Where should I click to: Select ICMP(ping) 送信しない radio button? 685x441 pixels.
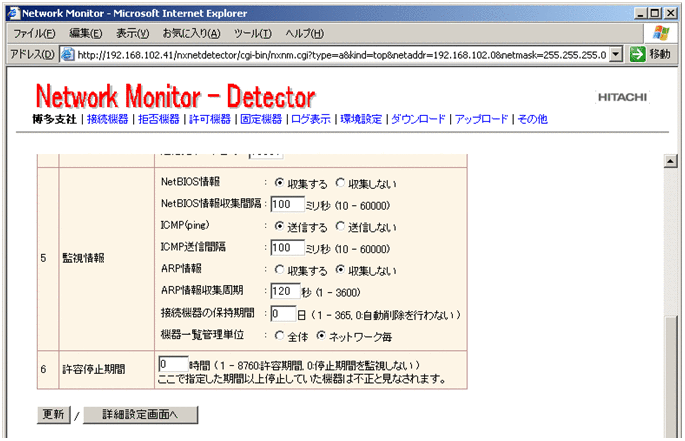(x=340, y=226)
